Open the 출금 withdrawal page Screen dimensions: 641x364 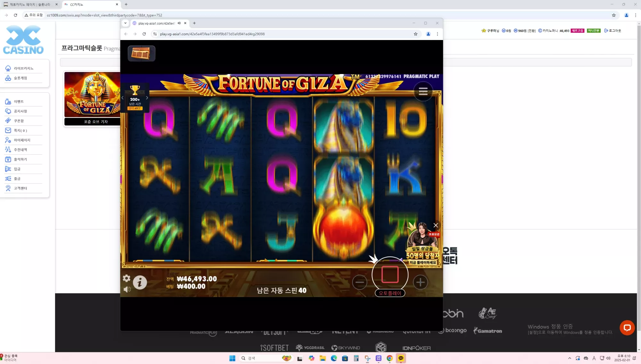tap(23, 178)
